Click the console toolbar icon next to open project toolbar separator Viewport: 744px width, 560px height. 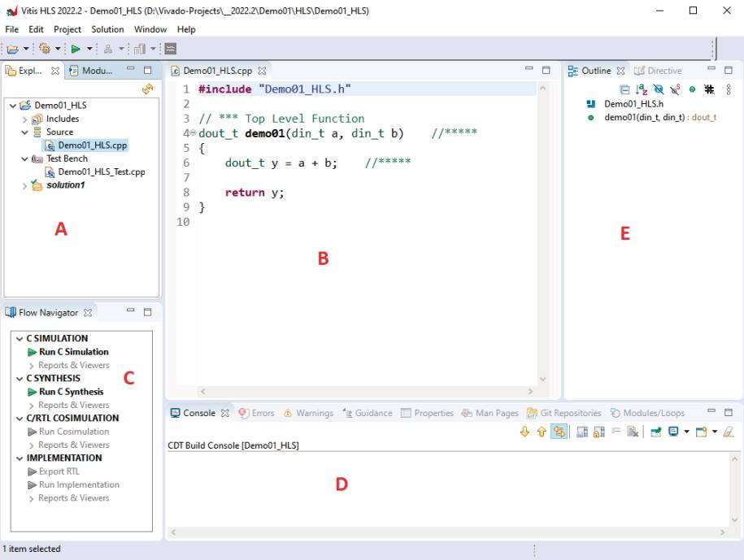171,49
